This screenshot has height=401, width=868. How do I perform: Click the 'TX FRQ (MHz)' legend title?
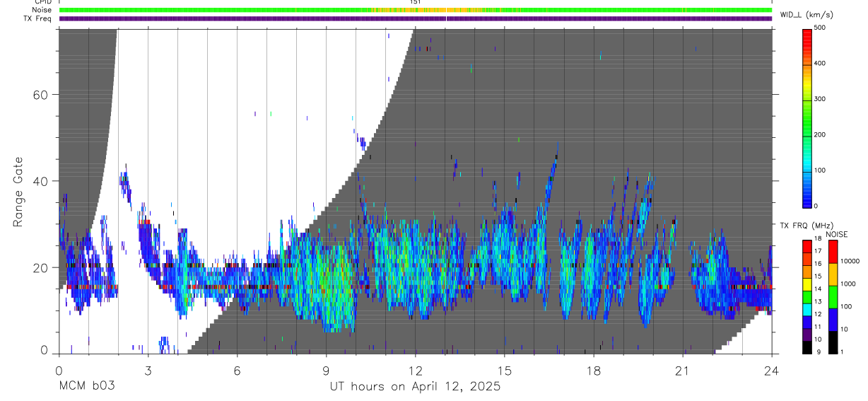click(x=803, y=226)
